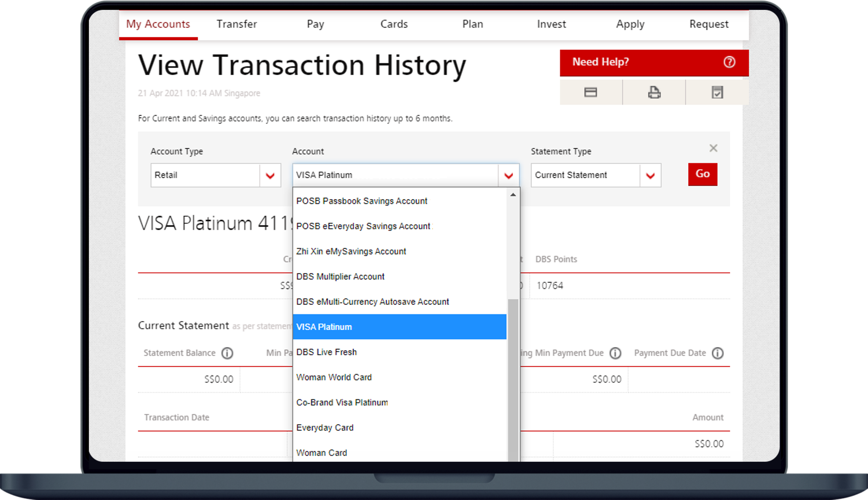Click the Amount column header

click(708, 417)
